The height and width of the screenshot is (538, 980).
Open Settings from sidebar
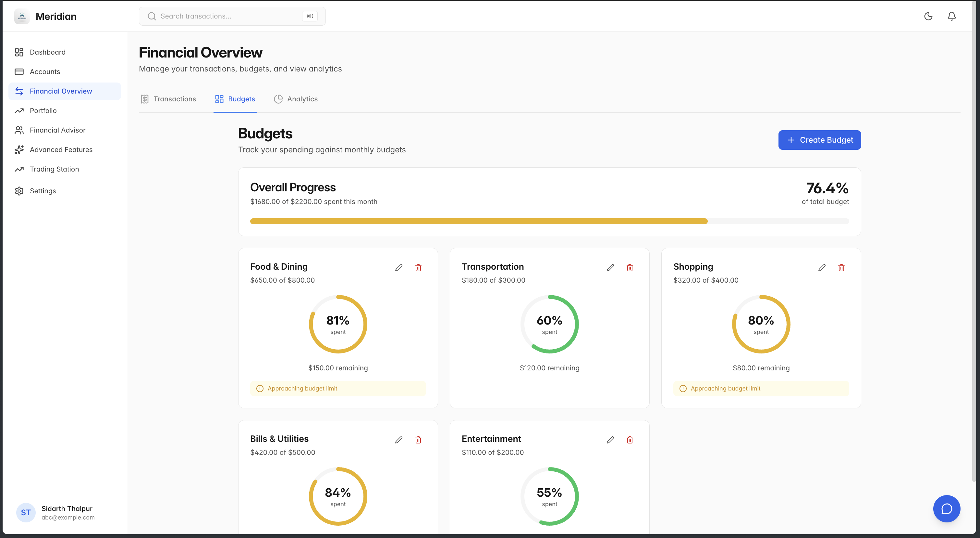point(43,191)
